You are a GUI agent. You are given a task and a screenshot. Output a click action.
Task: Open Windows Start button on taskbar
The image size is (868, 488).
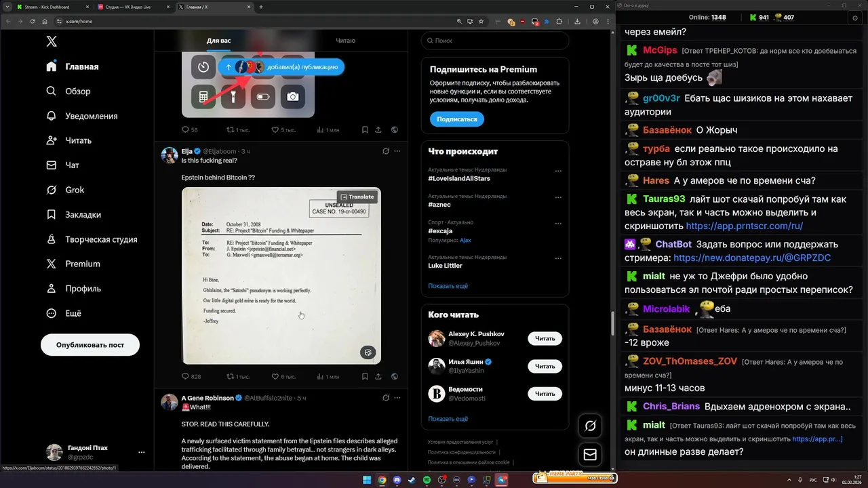click(x=367, y=480)
